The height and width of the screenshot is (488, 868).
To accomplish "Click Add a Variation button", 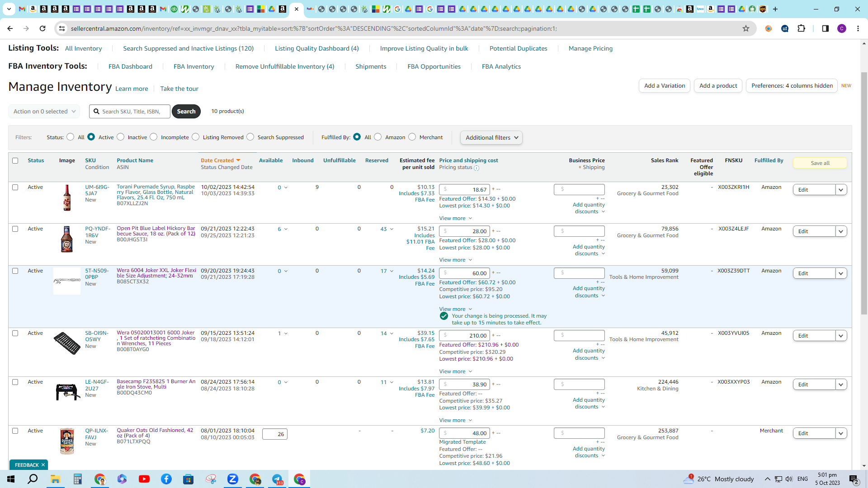I will pyautogui.click(x=665, y=85).
